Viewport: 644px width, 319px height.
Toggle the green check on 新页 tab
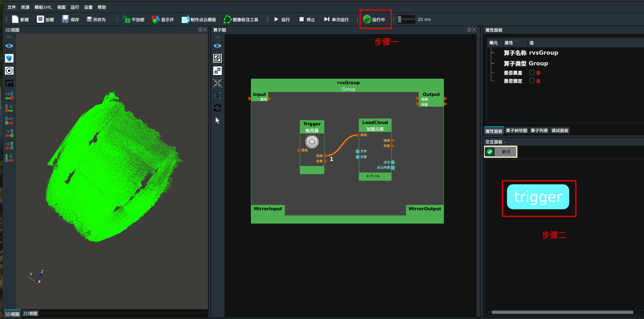tap(490, 152)
